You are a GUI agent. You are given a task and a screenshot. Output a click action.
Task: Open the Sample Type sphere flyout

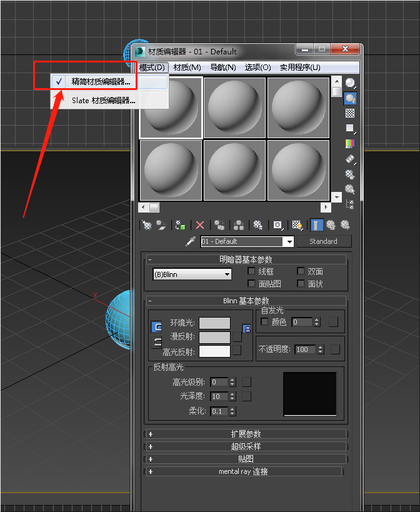pos(350,83)
